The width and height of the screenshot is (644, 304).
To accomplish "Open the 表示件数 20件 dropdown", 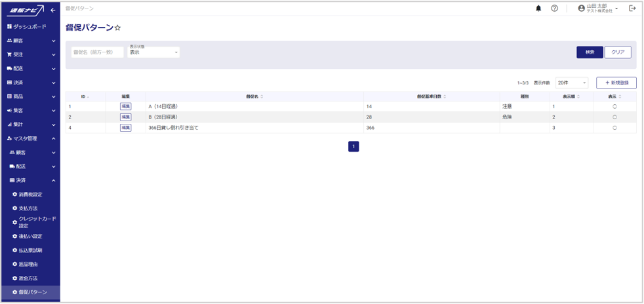I will pyautogui.click(x=571, y=83).
